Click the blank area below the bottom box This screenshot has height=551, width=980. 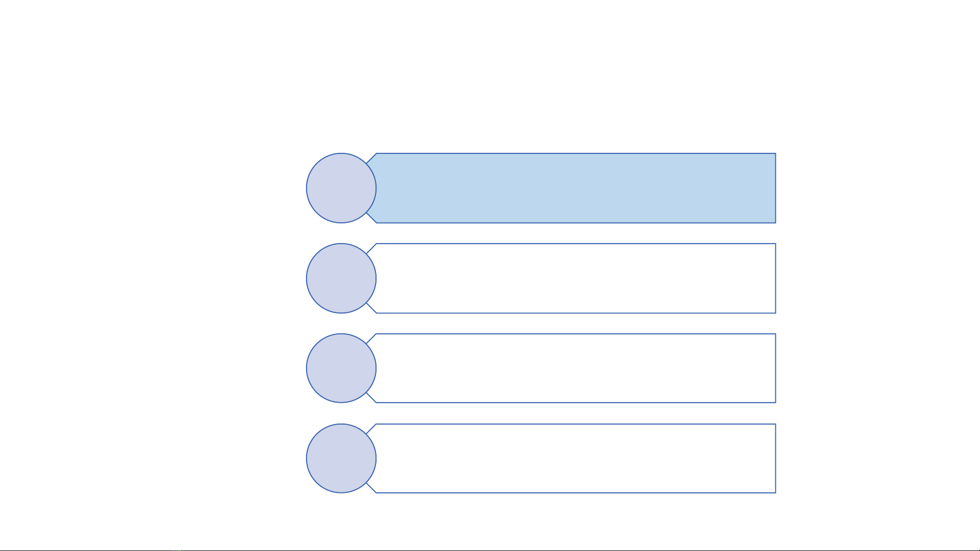pyautogui.click(x=541, y=521)
